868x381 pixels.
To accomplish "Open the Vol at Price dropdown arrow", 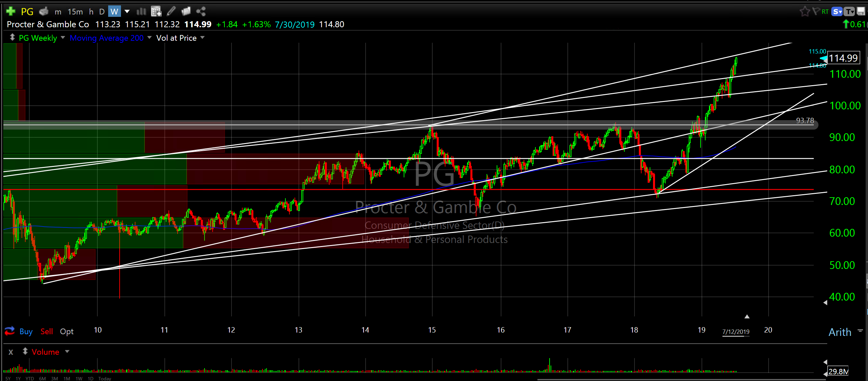I will (x=203, y=38).
